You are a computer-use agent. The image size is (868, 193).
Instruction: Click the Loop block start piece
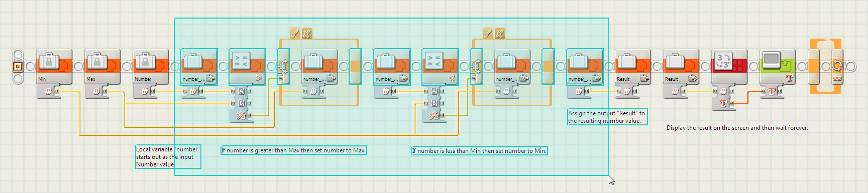click(814, 66)
